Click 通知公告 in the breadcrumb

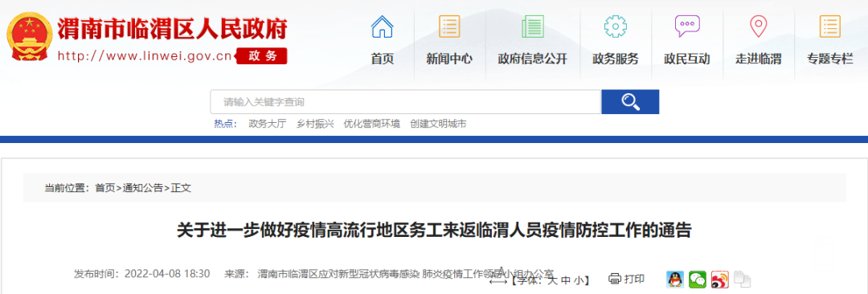143,188
